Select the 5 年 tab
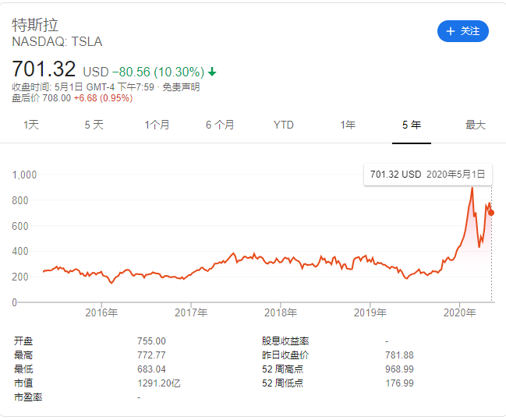 coord(412,125)
